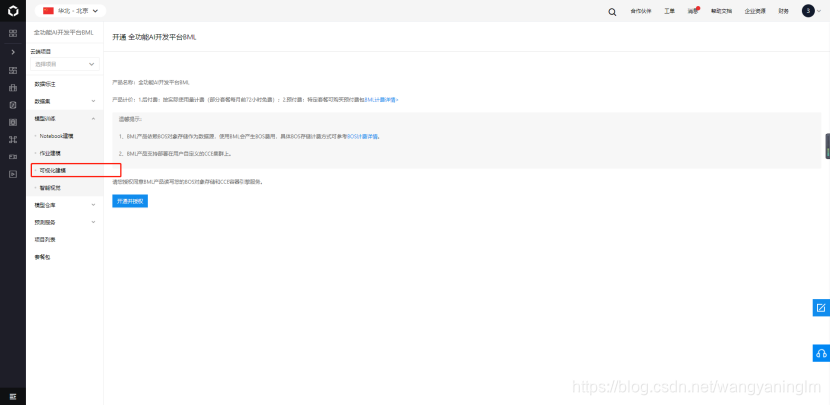This screenshot has height=405, width=830.
Task: Open the BML计费详情 link
Action: [x=382, y=99]
